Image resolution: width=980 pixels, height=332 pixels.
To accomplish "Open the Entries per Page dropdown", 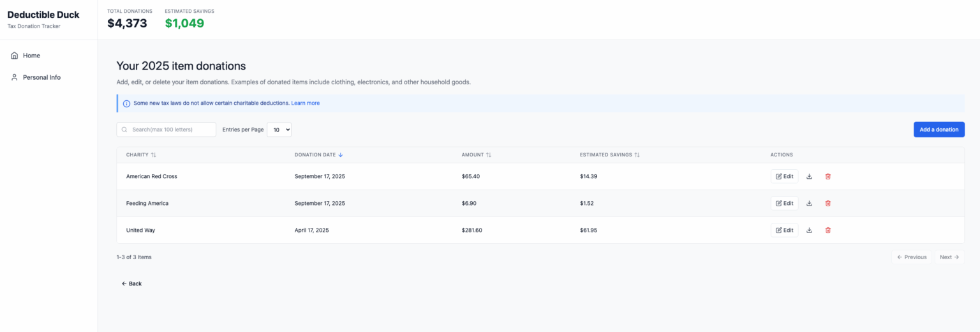I will pyautogui.click(x=279, y=130).
